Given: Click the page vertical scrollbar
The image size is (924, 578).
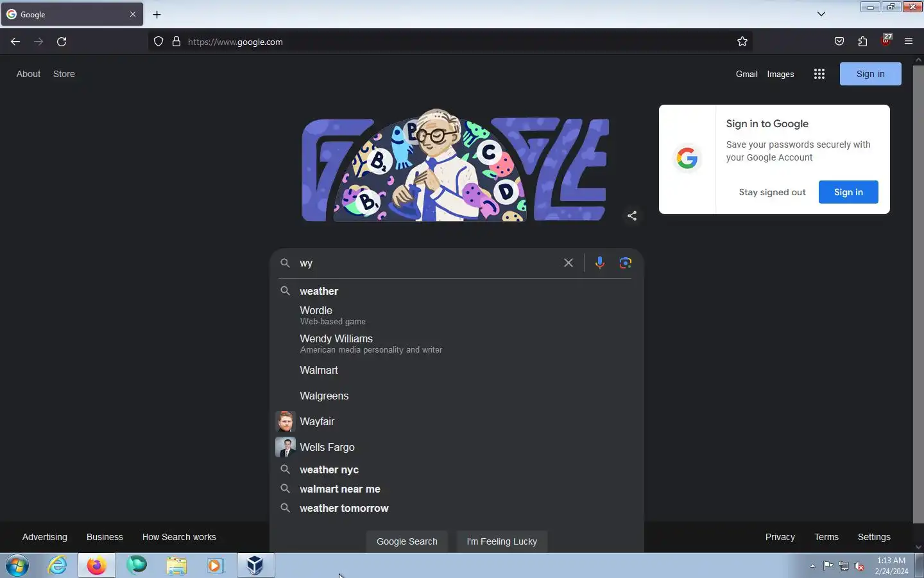Looking at the screenshot, I should (918, 294).
